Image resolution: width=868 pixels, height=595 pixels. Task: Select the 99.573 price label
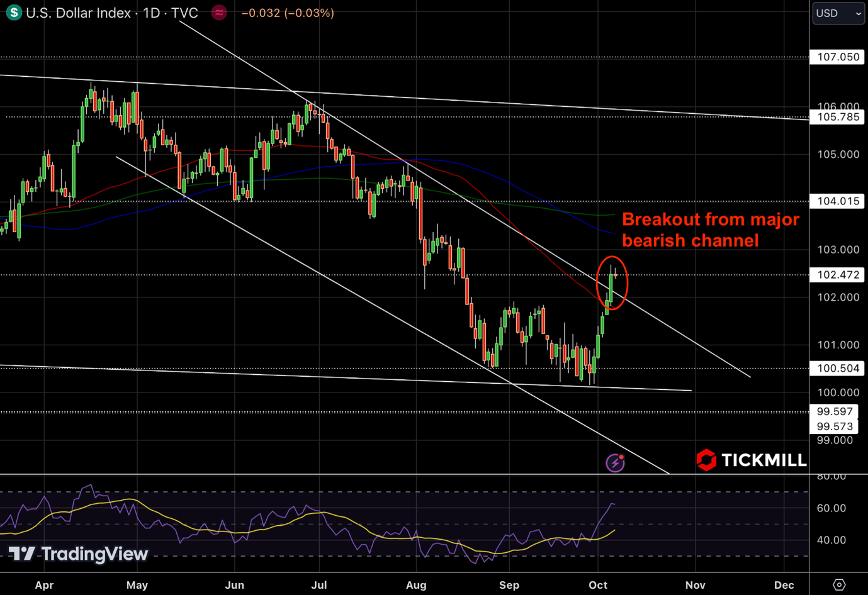835,426
